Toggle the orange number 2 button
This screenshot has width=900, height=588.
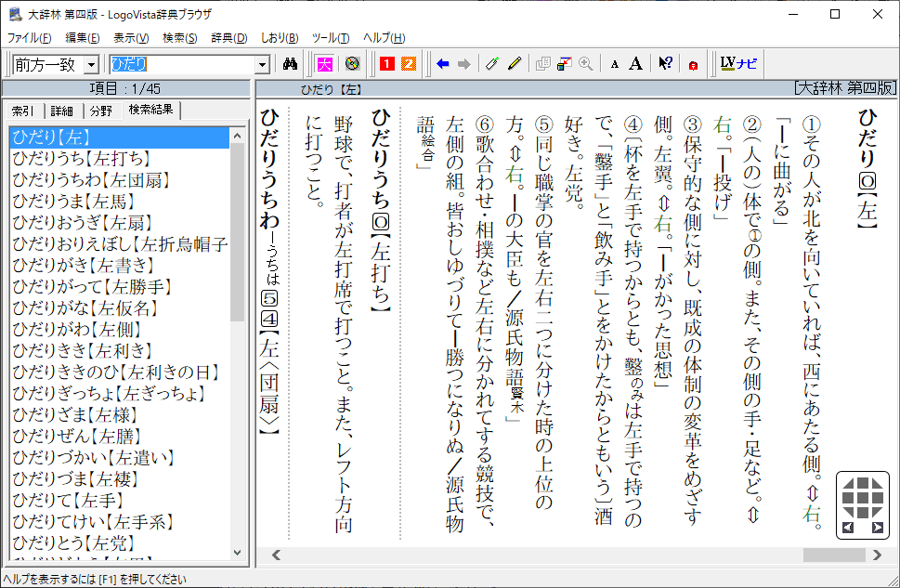(407, 64)
